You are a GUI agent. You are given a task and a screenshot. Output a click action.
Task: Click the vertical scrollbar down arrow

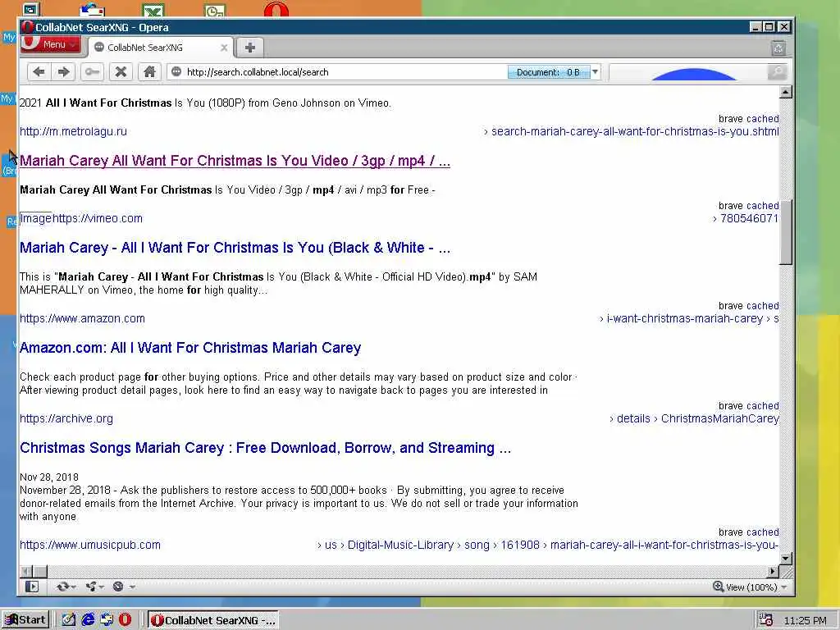pos(785,558)
